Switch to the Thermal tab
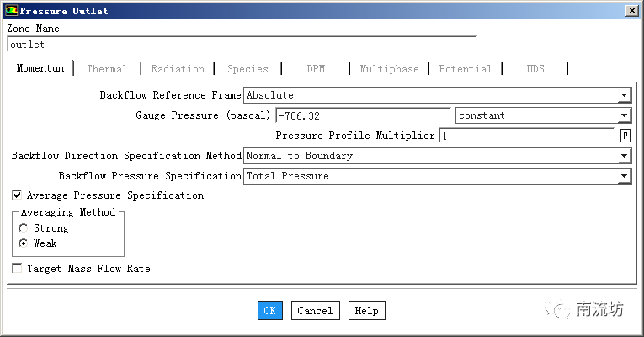 tap(107, 68)
